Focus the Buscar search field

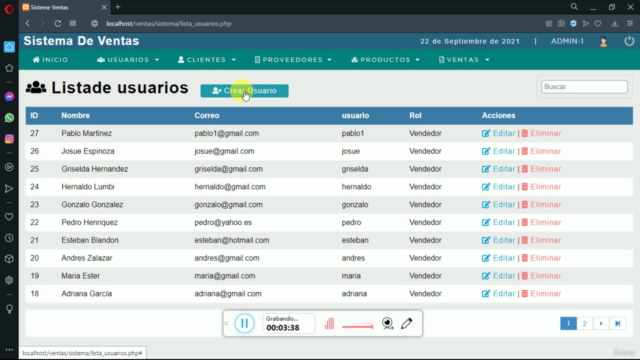click(x=584, y=87)
